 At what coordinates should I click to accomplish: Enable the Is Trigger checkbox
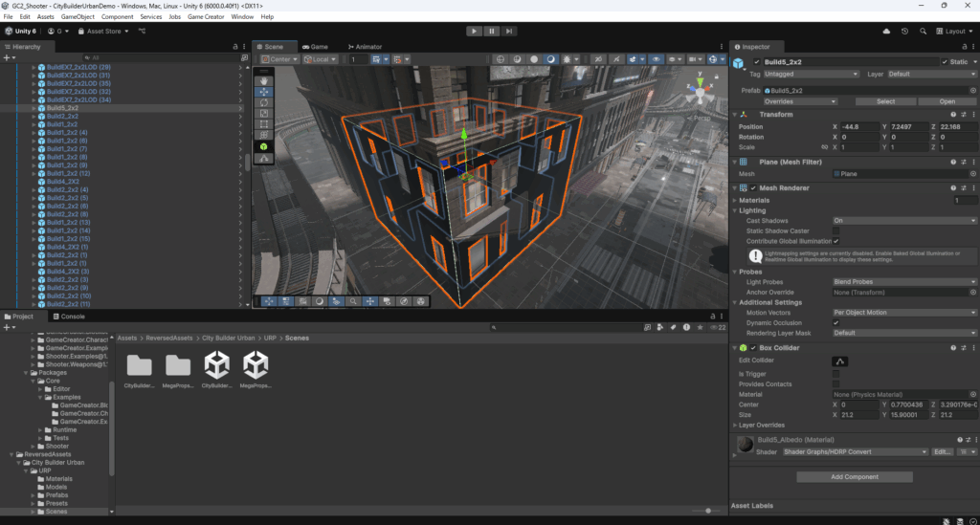click(x=836, y=373)
